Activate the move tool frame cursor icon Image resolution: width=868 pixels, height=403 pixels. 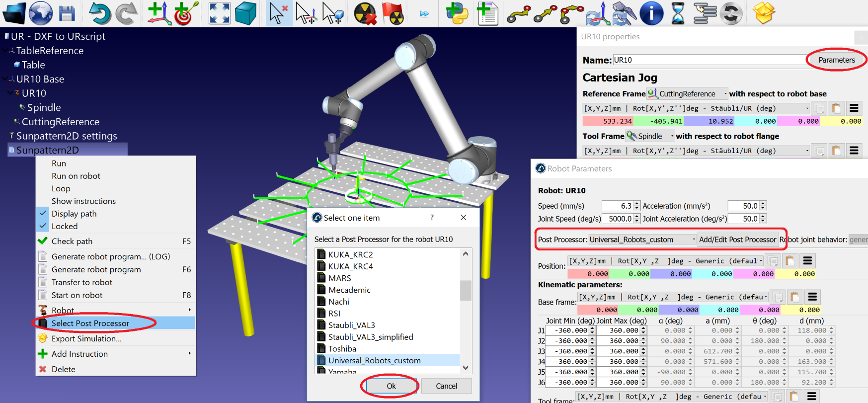click(x=332, y=13)
